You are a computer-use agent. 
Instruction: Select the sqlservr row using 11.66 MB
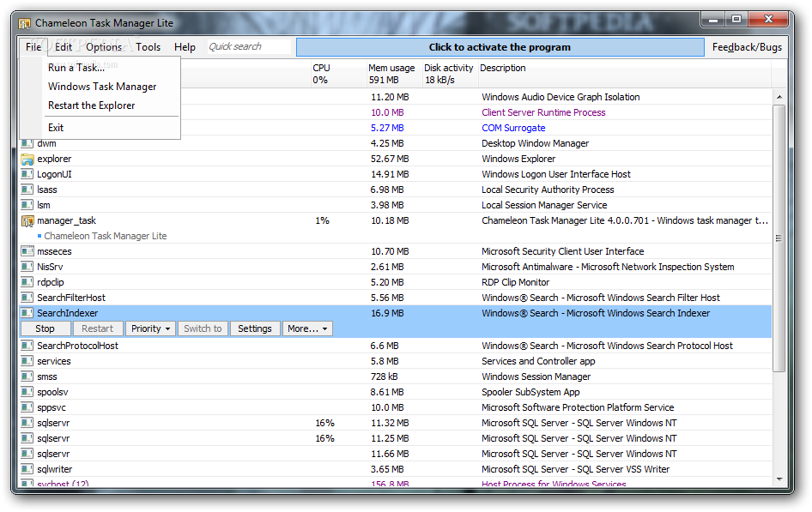396,454
